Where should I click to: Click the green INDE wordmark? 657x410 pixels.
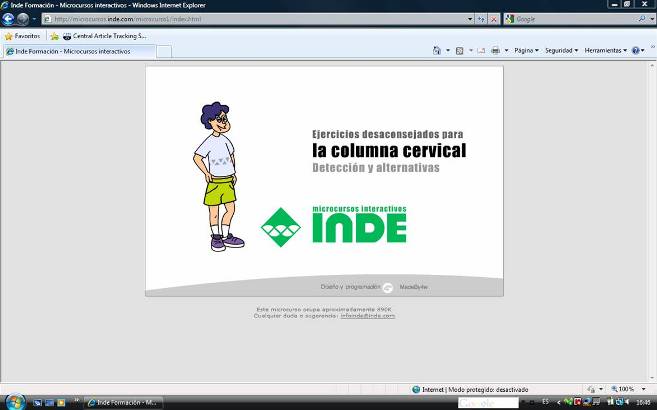coord(359,227)
